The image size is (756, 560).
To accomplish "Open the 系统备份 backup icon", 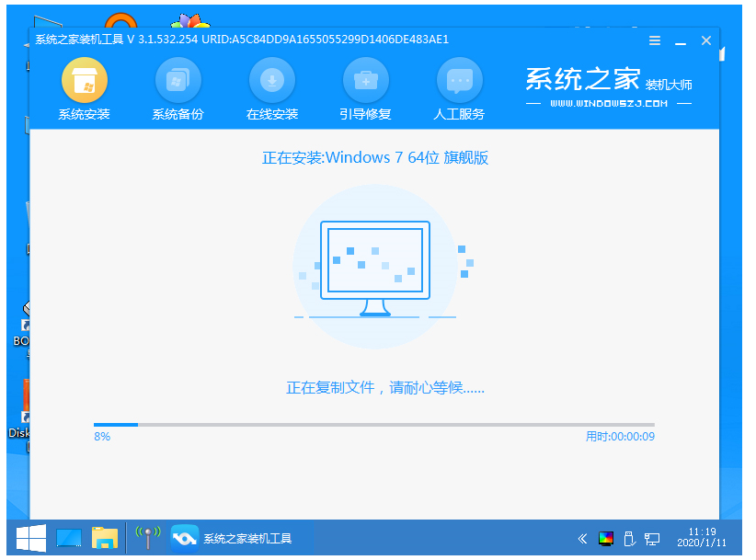I will [x=178, y=81].
